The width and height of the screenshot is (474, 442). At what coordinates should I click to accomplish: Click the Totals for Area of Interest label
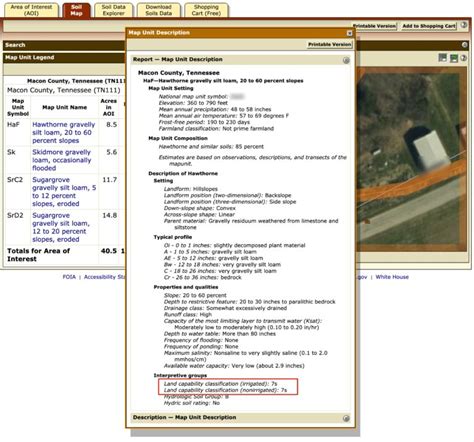click(38, 255)
